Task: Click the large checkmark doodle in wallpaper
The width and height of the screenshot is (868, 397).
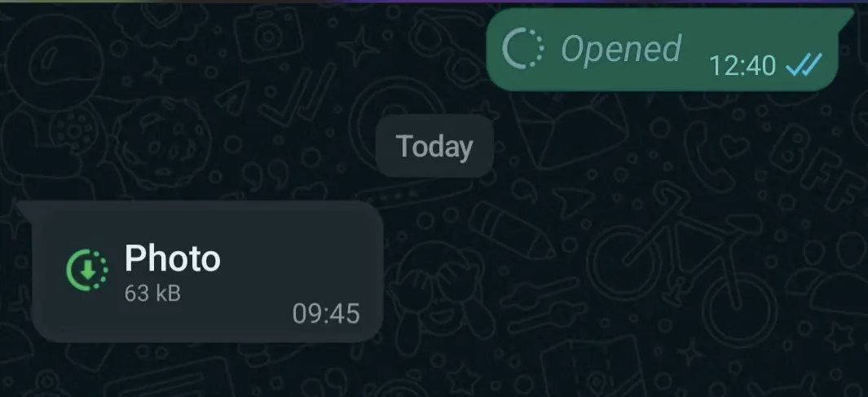Action: (x=297, y=94)
